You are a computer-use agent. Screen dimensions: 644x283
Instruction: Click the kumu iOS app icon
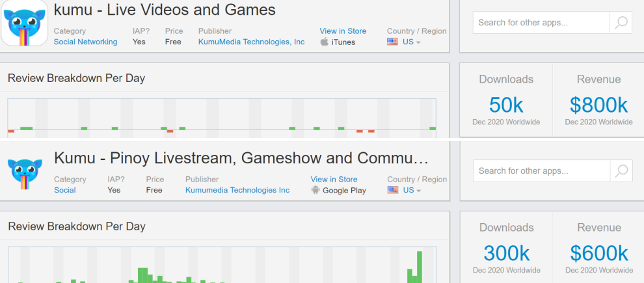[25, 23]
